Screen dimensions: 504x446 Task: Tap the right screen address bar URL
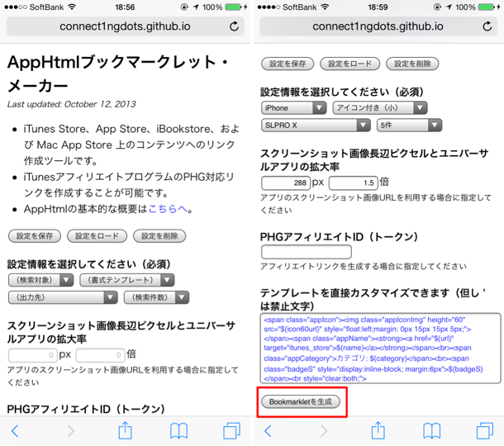(x=378, y=26)
